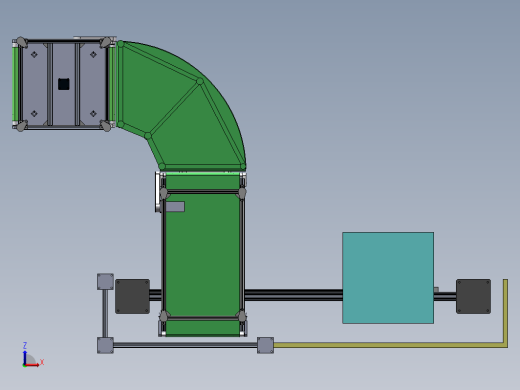Click the dark motor block at the rail's right end

click(473, 296)
